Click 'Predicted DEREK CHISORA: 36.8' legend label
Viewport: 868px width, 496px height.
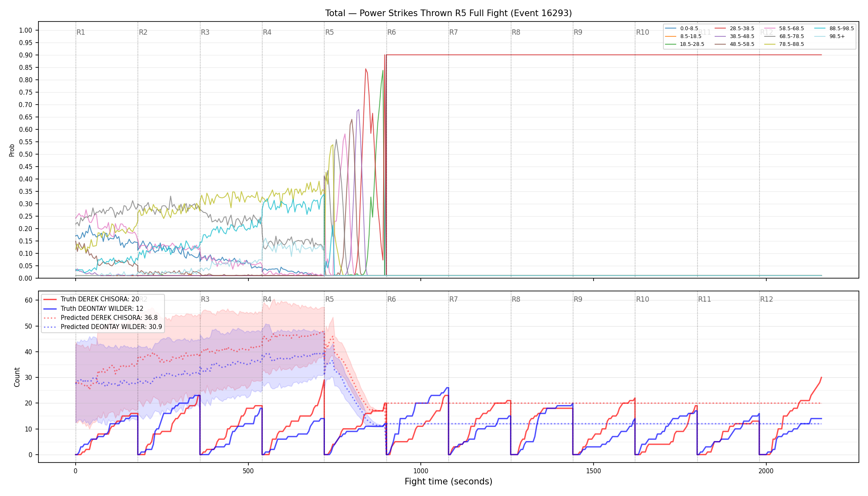point(109,318)
